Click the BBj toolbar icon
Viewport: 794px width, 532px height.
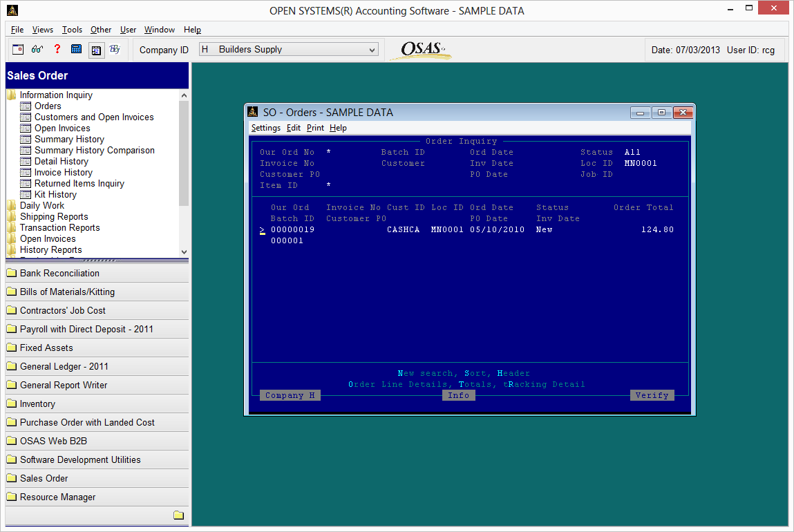click(115, 49)
